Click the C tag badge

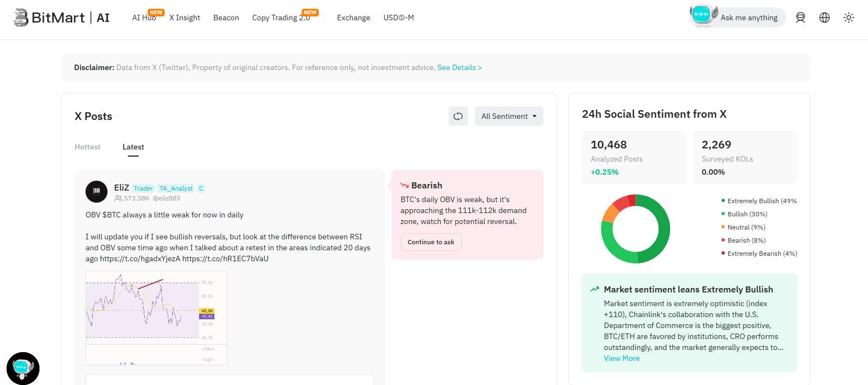201,188
